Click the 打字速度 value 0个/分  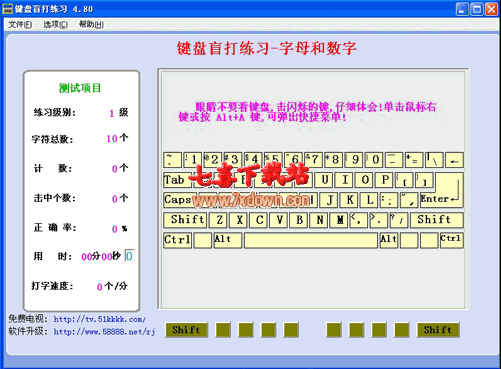click(112, 286)
